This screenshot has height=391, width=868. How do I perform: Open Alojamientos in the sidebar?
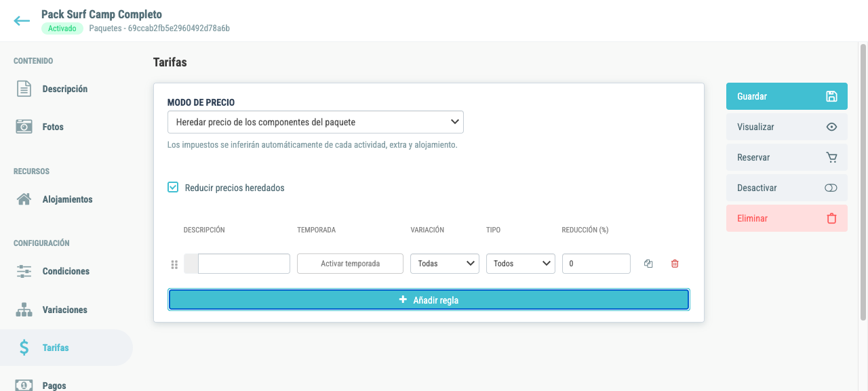[66, 199]
